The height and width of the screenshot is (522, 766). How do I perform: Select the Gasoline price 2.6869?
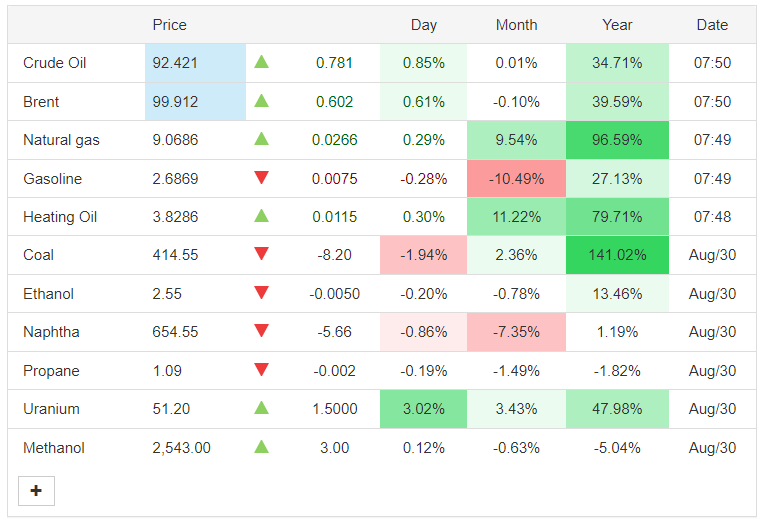(x=175, y=179)
